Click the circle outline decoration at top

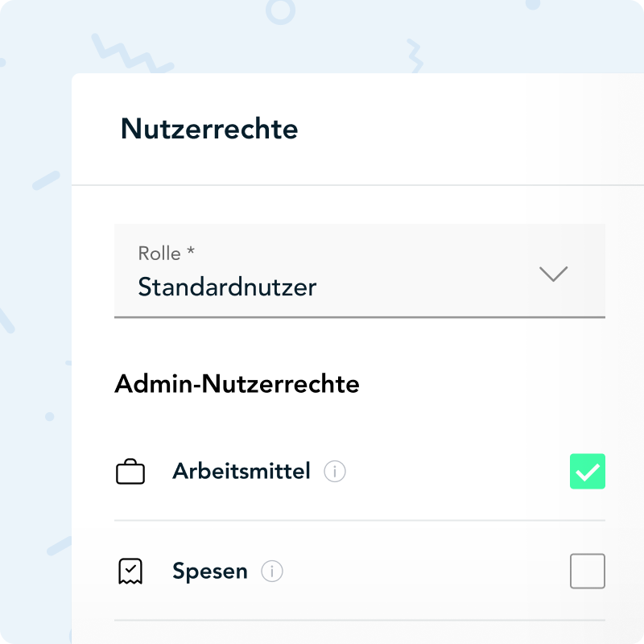click(279, 10)
